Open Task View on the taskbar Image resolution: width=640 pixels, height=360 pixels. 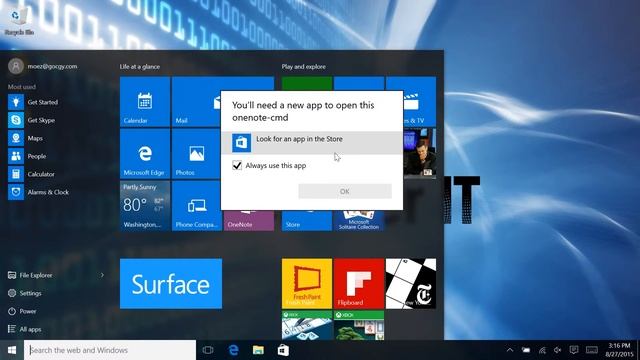(208, 350)
